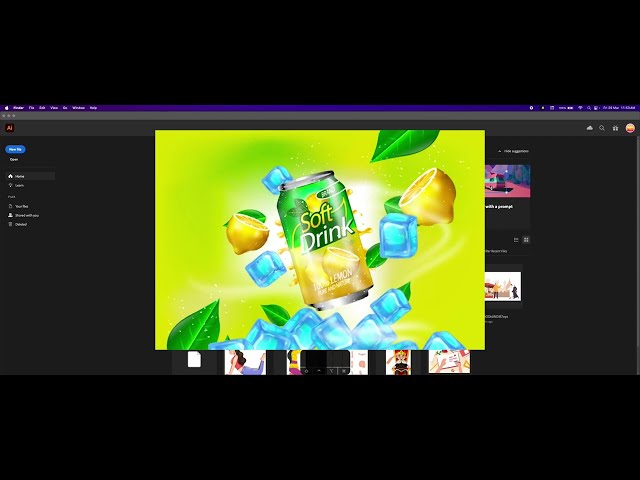Open the Edit menu
This screenshot has height=480, width=640.
tap(42, 108)
